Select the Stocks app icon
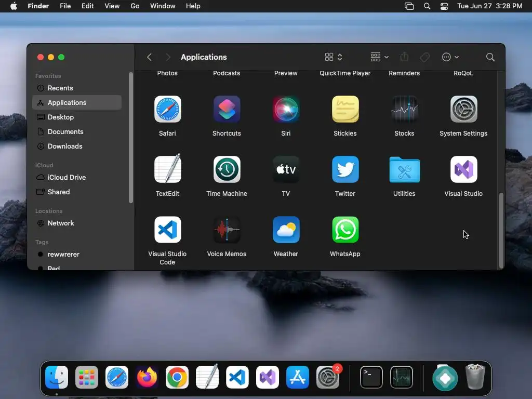This screenshot has width=532, height=399. point(404,109)
